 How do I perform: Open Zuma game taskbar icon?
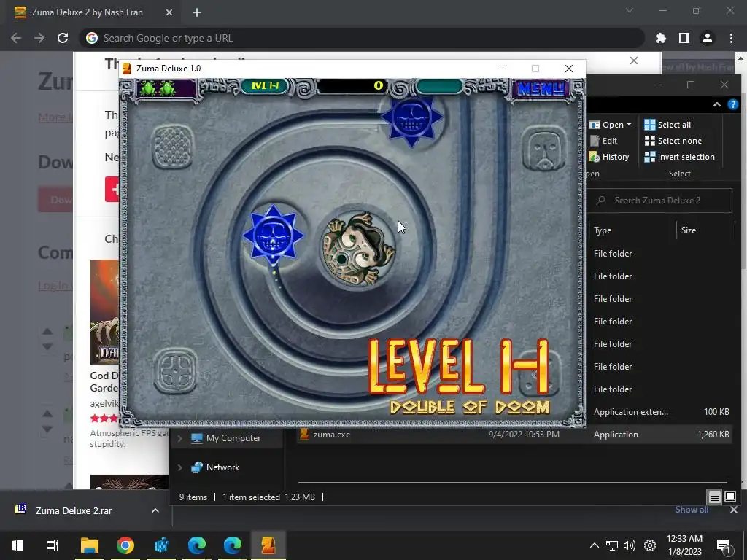(268, 545)
